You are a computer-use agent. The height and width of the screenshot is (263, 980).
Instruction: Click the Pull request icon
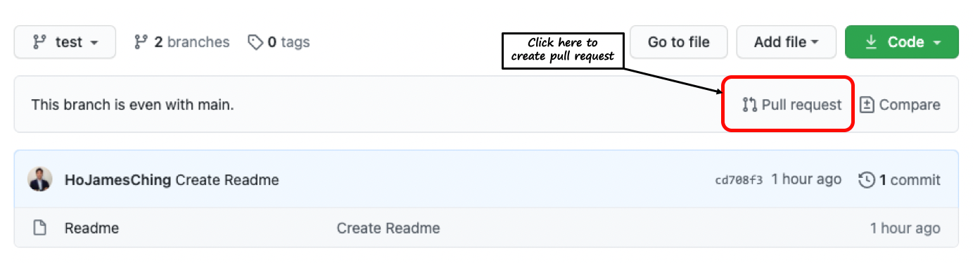749,105
